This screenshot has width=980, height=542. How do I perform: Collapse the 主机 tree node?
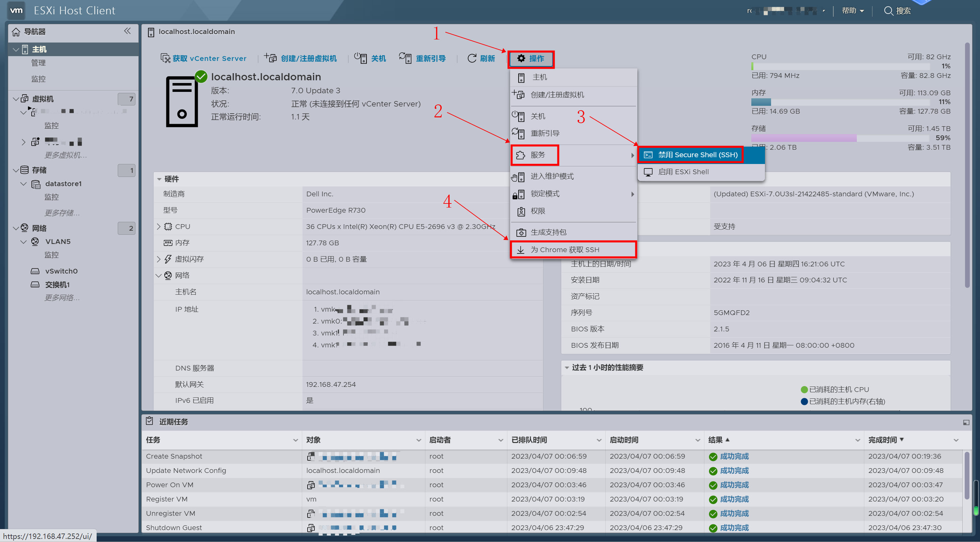16,49
